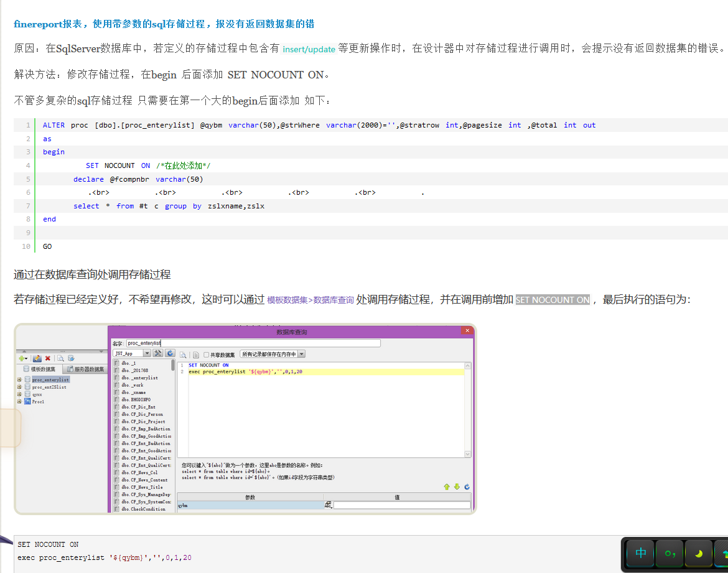Click the insert/update highlighted keyword

309,49
